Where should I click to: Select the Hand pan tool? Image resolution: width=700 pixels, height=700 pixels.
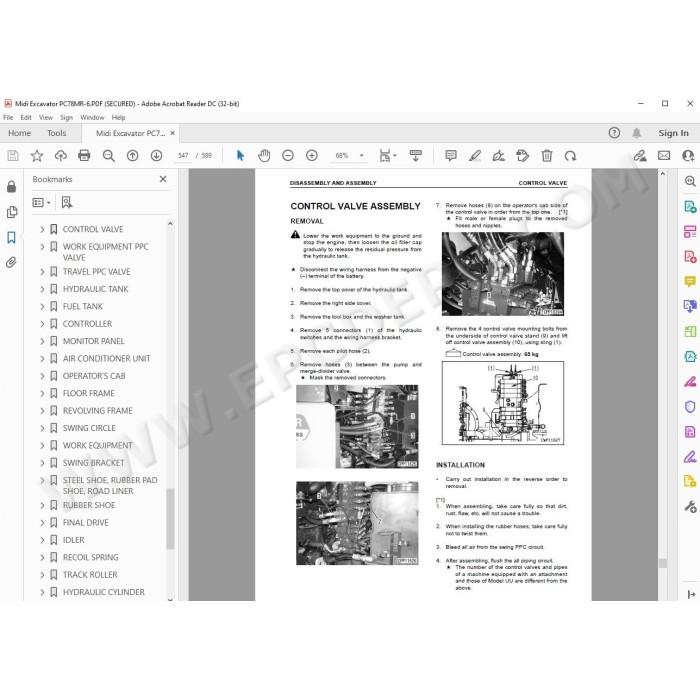pos(264,155)
